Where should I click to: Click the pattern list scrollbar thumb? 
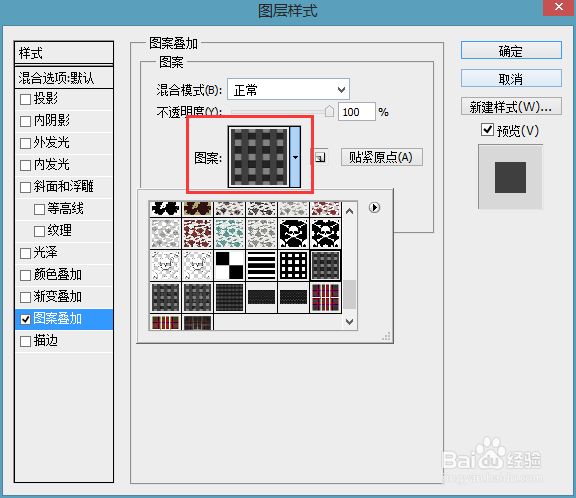click(349, 295)
